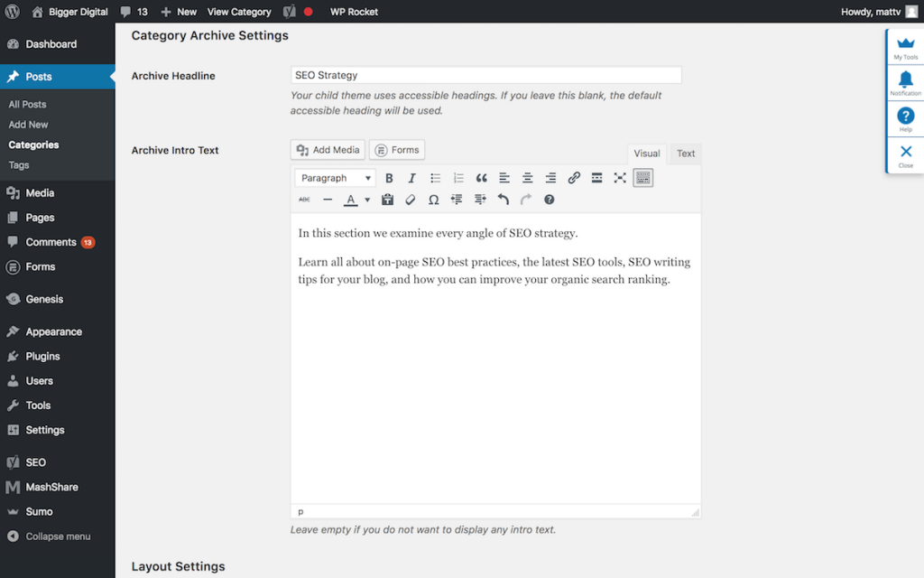Open the text color picker arrow
The height and width of the screenshot is (578, 924).
367,200
